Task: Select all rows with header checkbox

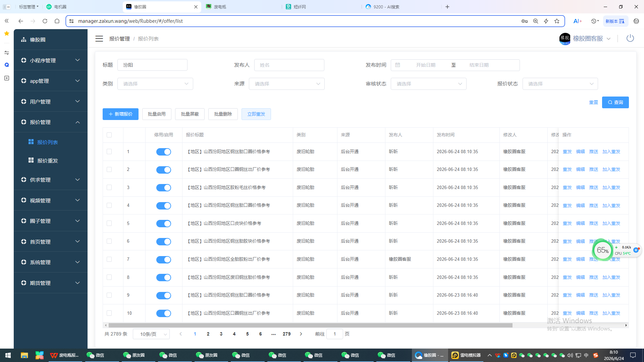Action: click(x=109, y=135)
